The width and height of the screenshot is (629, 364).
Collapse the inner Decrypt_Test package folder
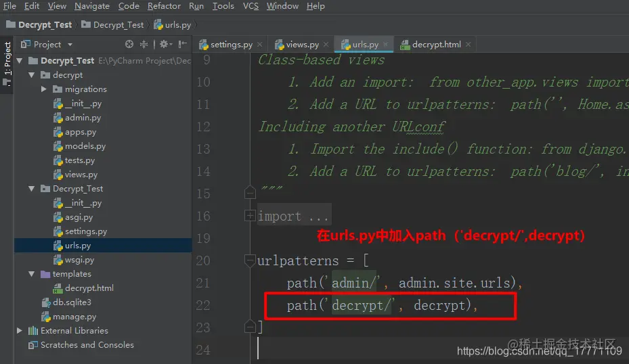click(x=31, y=188)
